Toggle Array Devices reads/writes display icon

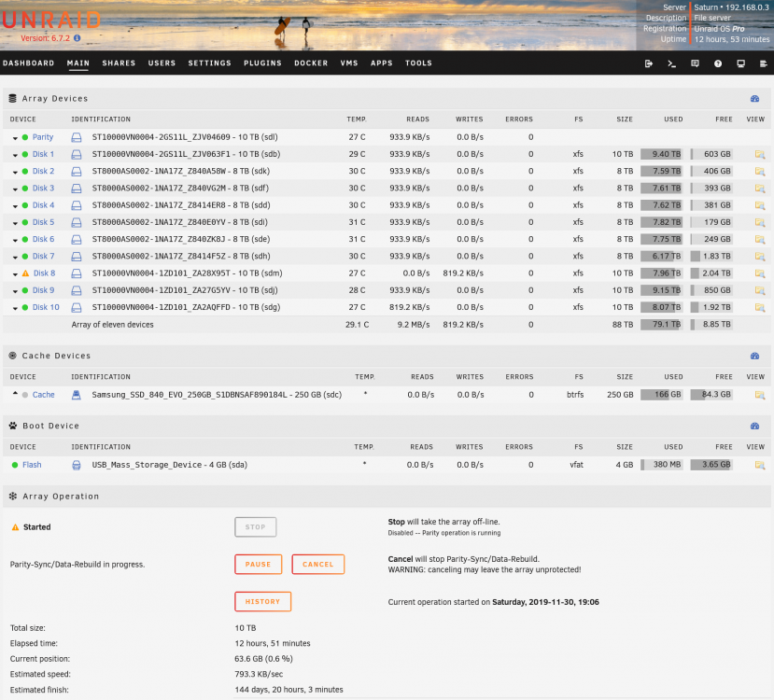754,99
